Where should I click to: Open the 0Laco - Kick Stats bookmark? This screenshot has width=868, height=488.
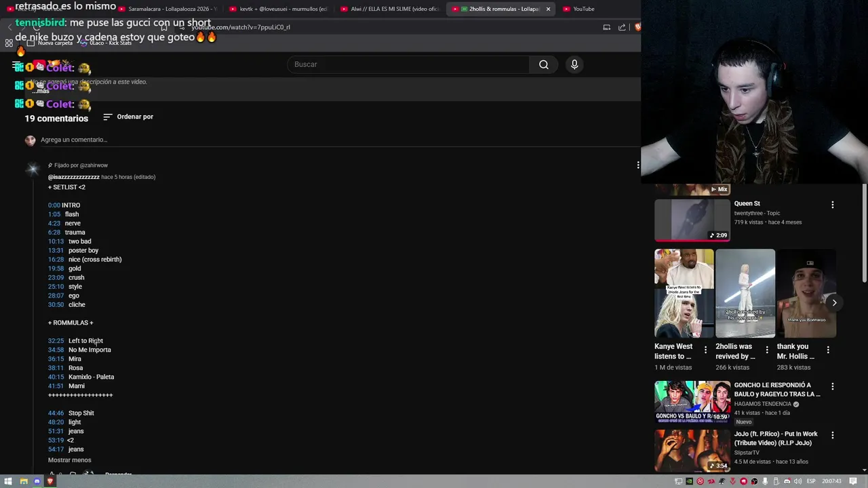pyautogui.click(x=105, y=43)
